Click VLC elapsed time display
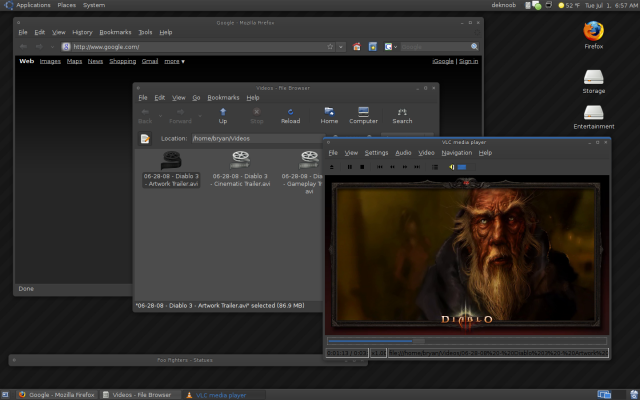 tap(347, 353)
